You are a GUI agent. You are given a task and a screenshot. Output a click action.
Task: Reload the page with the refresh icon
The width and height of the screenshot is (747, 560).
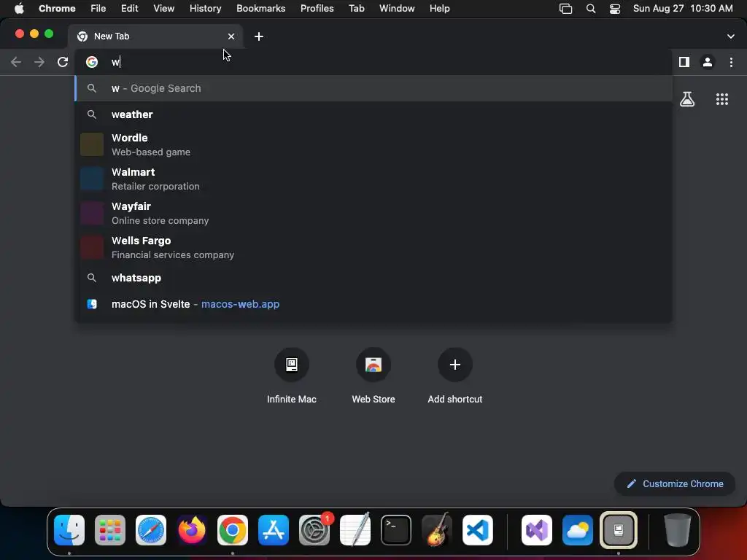click(x=63, y=62)
